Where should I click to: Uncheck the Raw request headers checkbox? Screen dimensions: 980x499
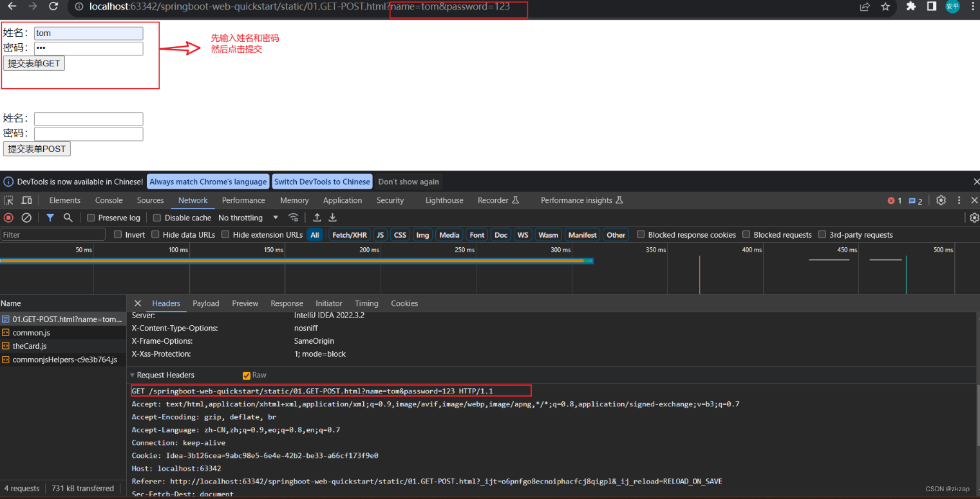tap(247, 375)
